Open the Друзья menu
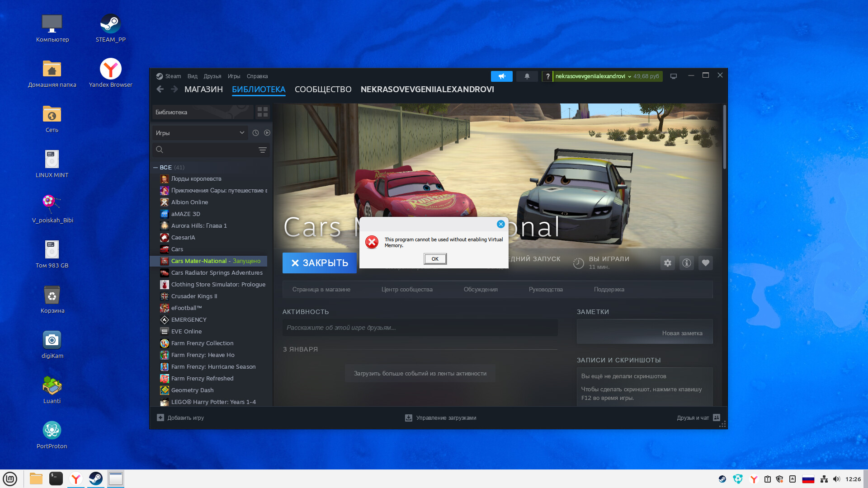 pyautogui.click(x=212, y=76)
